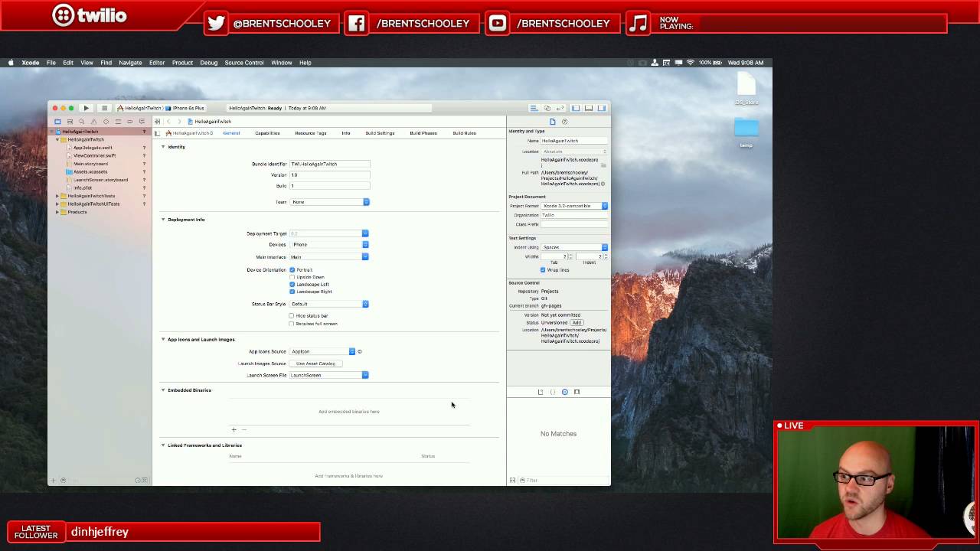Switch to the Assistant editor
The image size is (980, 551).
547,108
